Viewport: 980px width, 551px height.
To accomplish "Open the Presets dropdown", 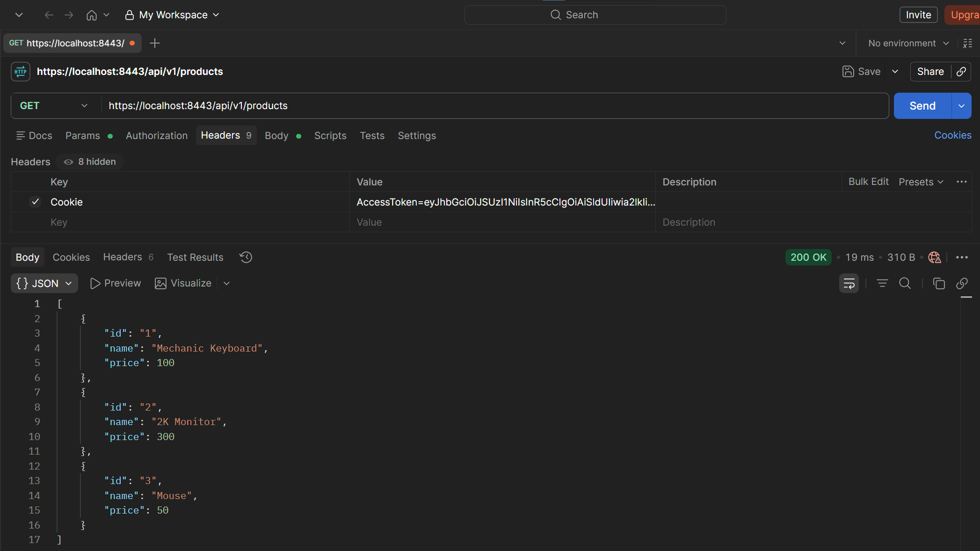I will pyautogui.click(x=921, y=182).
